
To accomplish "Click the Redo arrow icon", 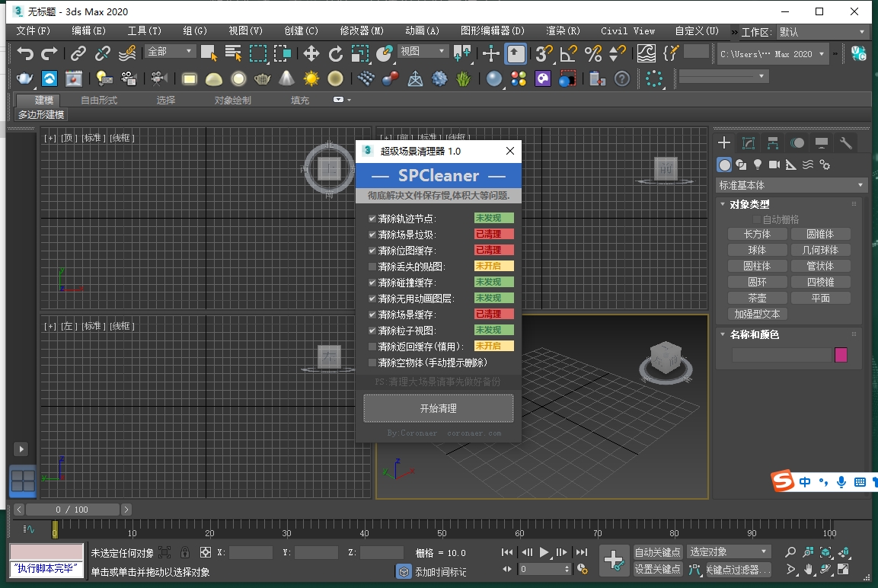I will pyautogui.click(x=49, y=53).
